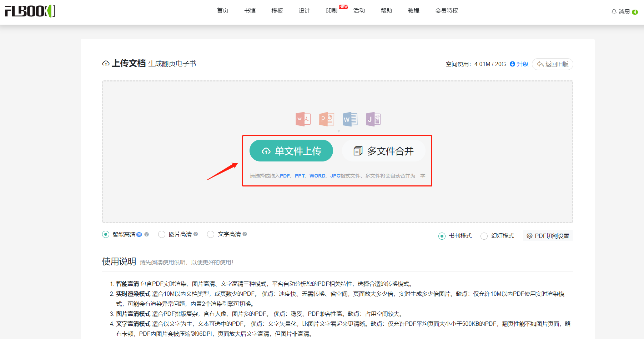Click the blue badge icon next to 智能高清

(139, 234)
